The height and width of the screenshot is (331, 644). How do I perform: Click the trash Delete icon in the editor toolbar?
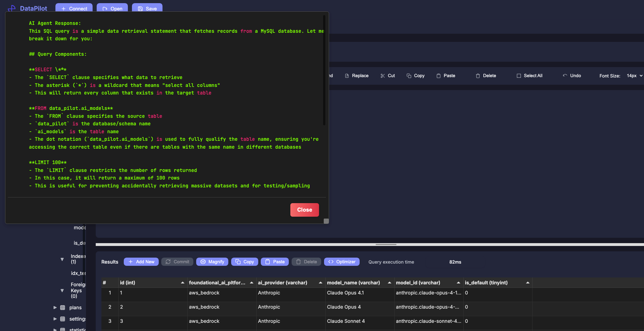478,76
